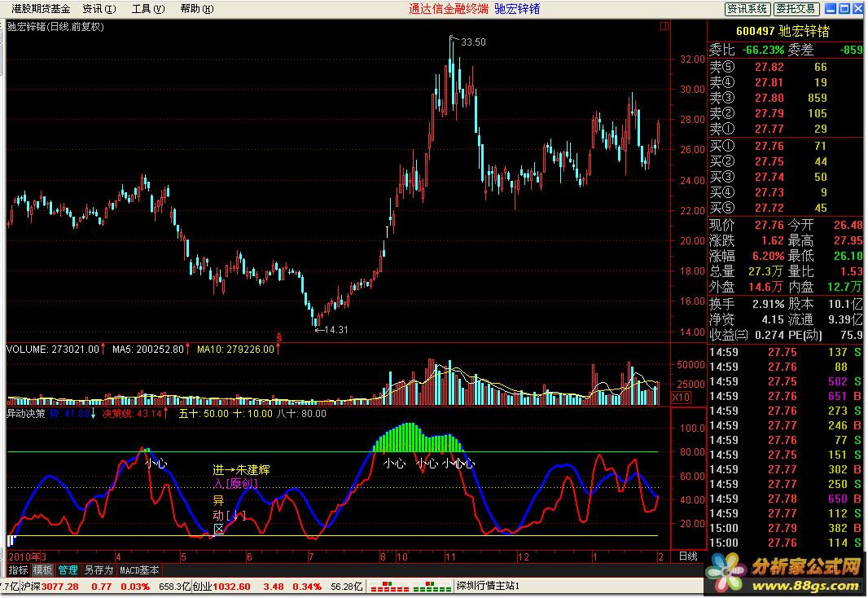Click the 决策线: 43.14 readout
This screenshot has width=868, height=598.
click(x=132, y=414)
